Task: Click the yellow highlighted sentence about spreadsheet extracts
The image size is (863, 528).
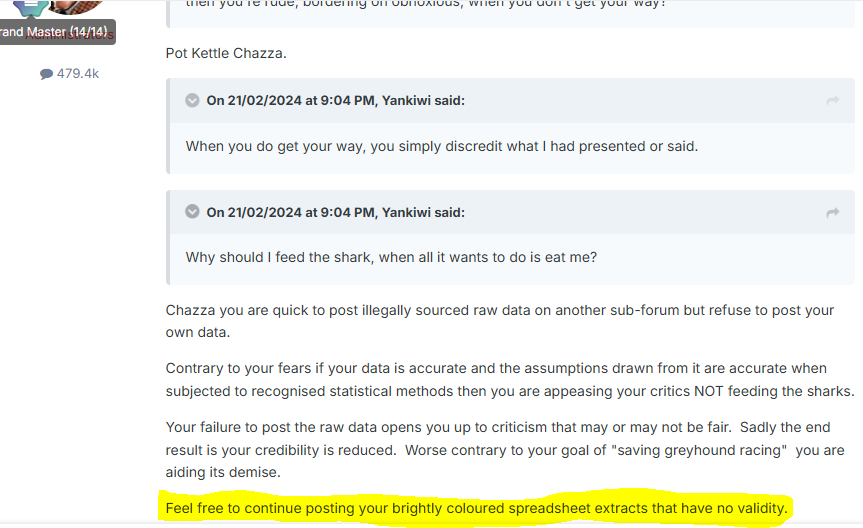Action: [477, 508]
